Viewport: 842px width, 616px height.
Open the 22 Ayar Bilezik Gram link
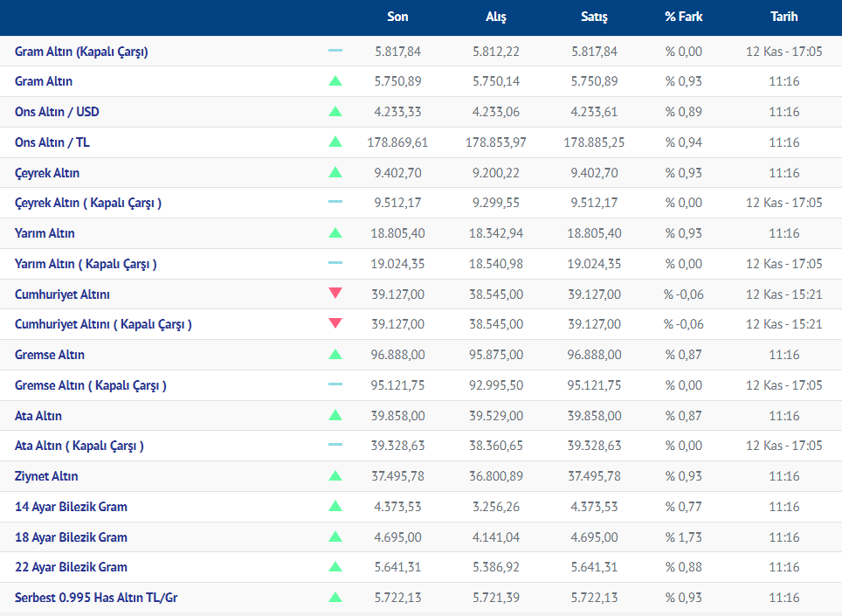click(71, 567)
